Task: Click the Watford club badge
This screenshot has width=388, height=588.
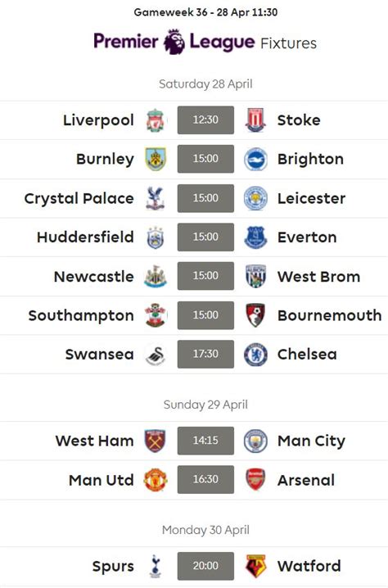Action: [255, 566]
